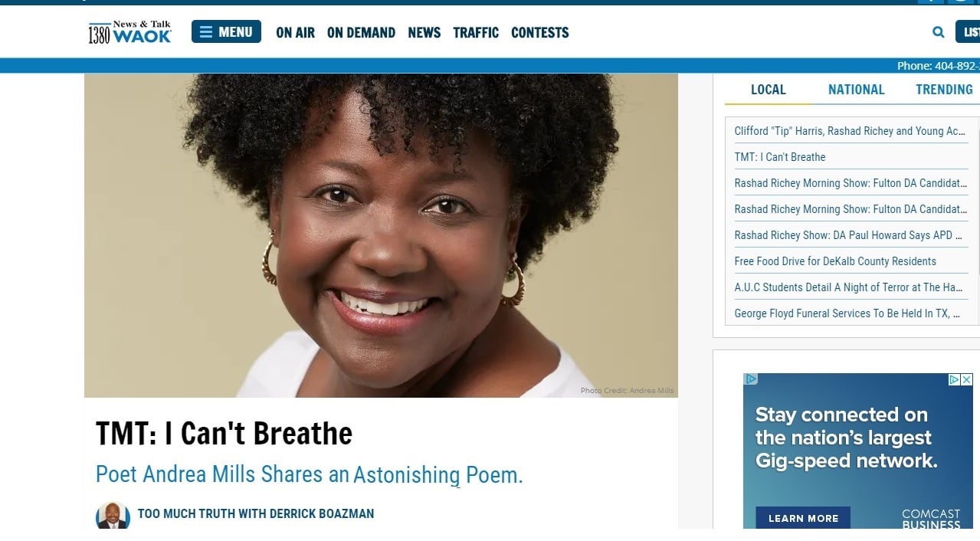Viewport: 980px width, 541px height.
Task: Click the 1380 WAOK station logo
Action: click(129, 32)
